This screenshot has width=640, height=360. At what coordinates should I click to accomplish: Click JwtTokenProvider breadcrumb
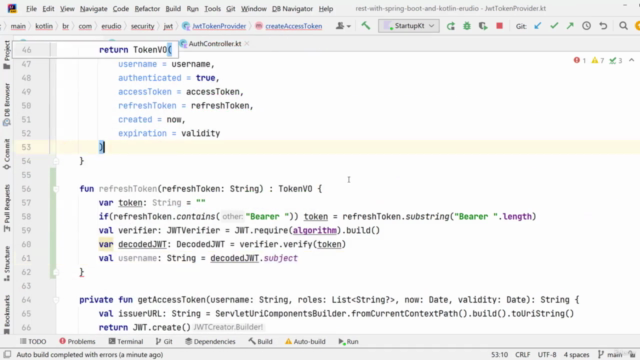pyautogui.click(x=219, y=26)
